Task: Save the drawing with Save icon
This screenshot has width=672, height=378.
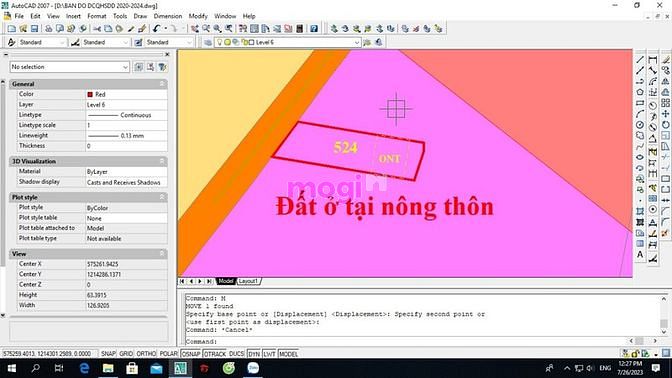Action: pyautogui.click(x=34, y=29)
